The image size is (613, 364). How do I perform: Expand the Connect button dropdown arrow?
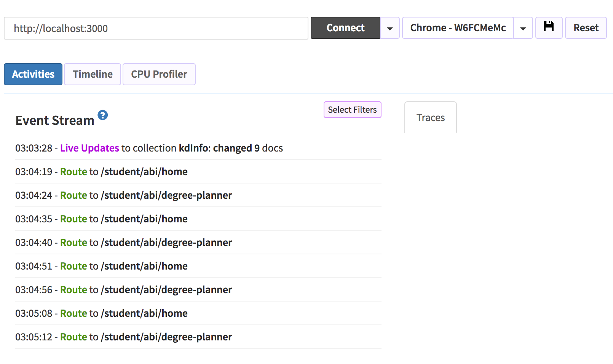pos(390,28)
